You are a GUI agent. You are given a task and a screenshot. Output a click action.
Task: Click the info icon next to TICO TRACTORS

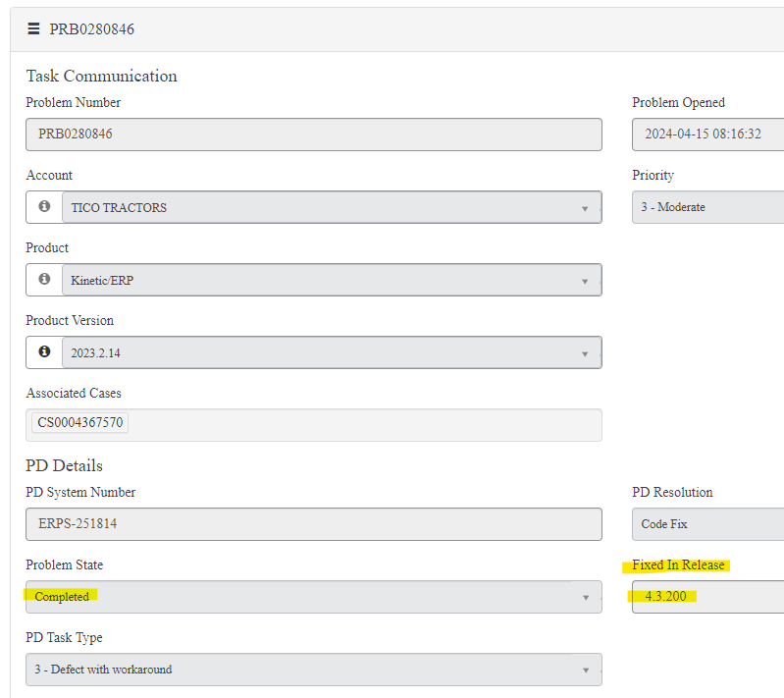click(x=44, y=207)
